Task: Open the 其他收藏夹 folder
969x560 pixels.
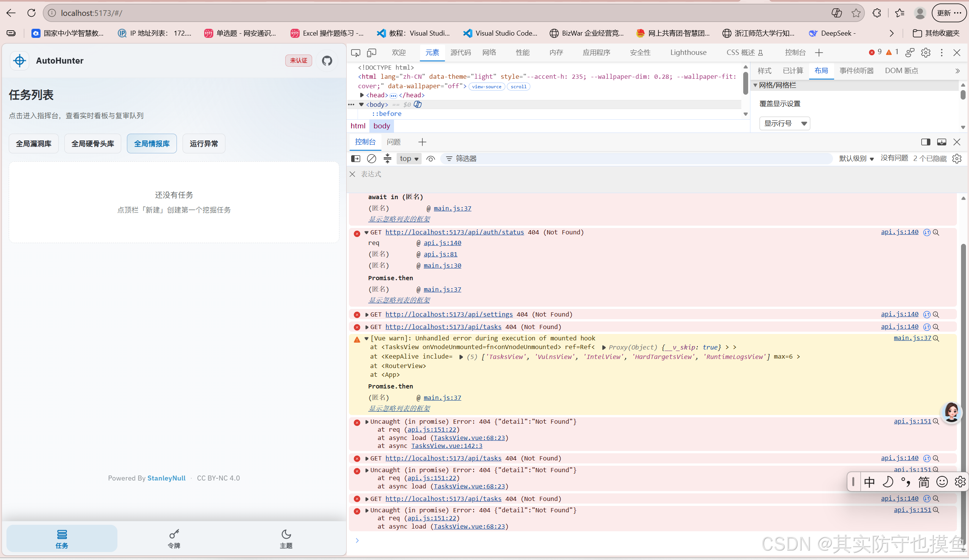Action: click(936, 33)
